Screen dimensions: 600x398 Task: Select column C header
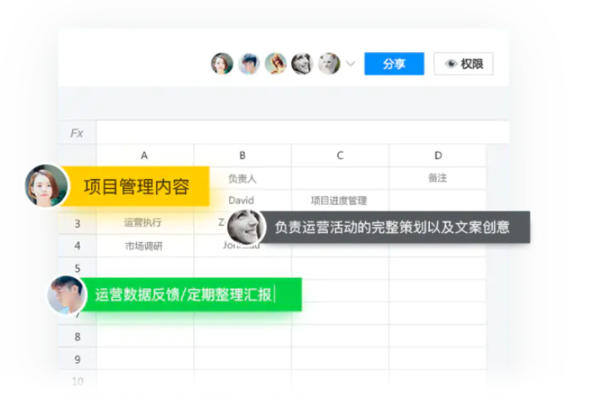340,155
